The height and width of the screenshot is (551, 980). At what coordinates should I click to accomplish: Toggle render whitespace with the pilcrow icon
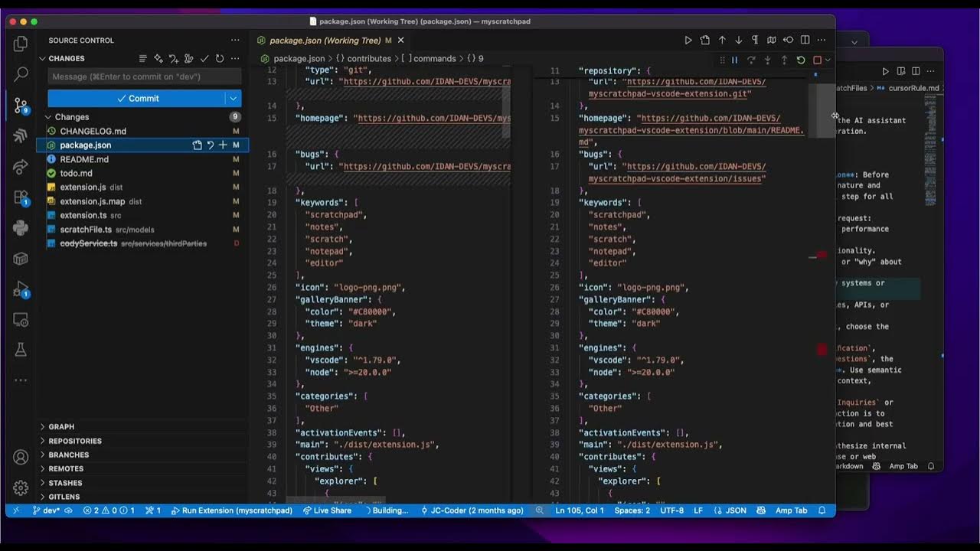(x=754, y=40)
